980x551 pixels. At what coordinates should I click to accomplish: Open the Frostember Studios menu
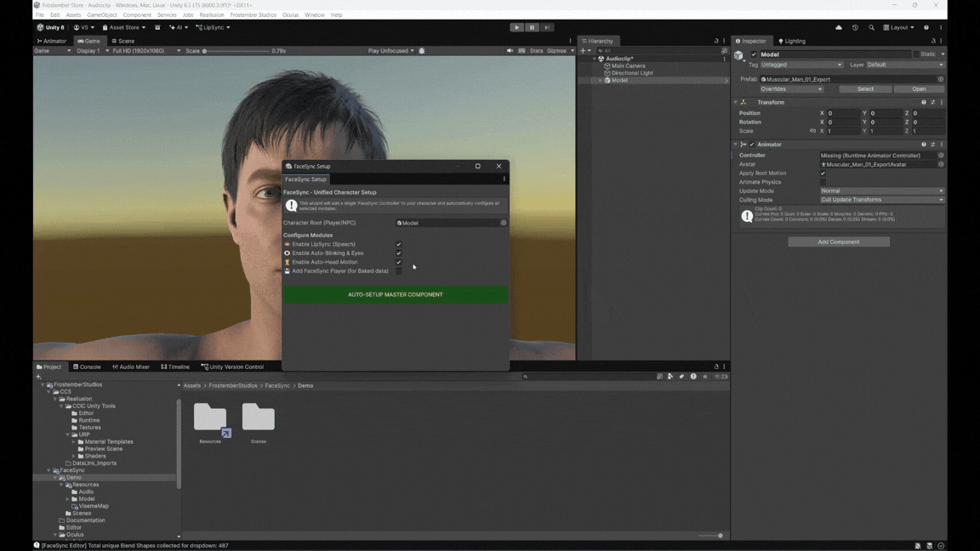tap(254, 14)
